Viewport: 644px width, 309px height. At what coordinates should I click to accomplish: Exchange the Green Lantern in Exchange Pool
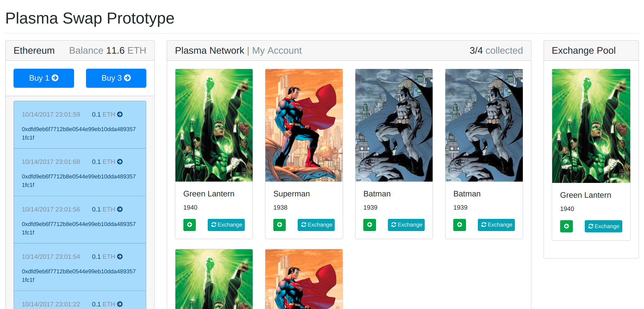pyautogui.click(x=603, y=226)
